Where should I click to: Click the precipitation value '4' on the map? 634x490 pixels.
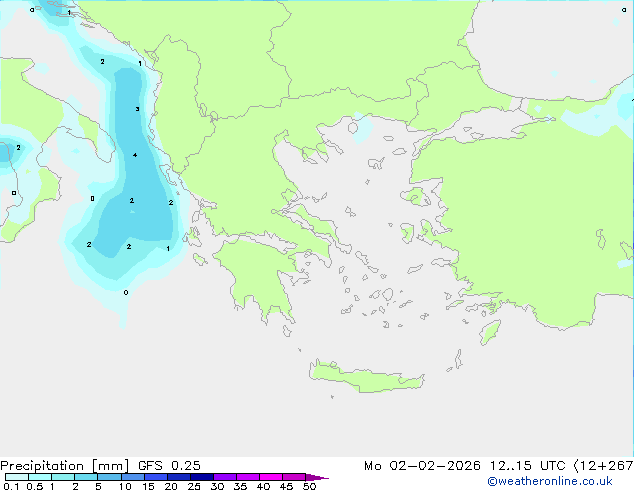[x=135, y=155]
